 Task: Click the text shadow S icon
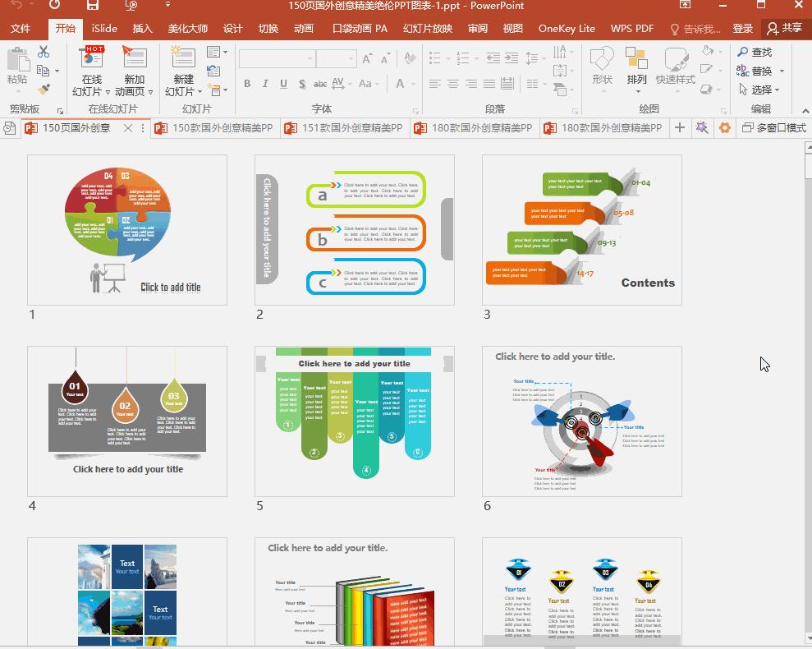click(302, 84)
